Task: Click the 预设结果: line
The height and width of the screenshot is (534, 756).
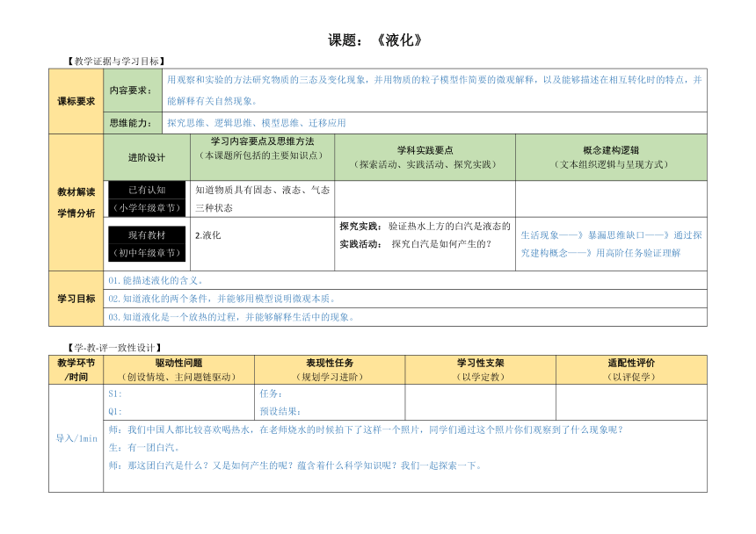Action: tap(280, 412)
